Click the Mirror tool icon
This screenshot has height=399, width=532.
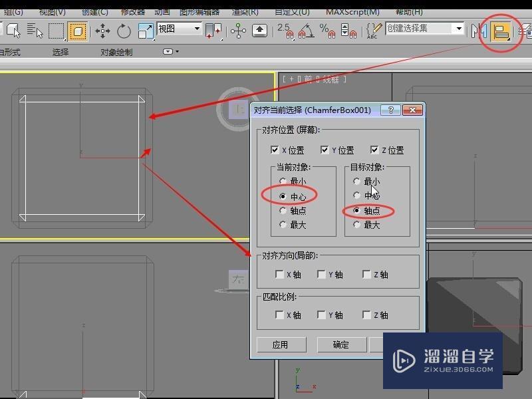point(479,31)
